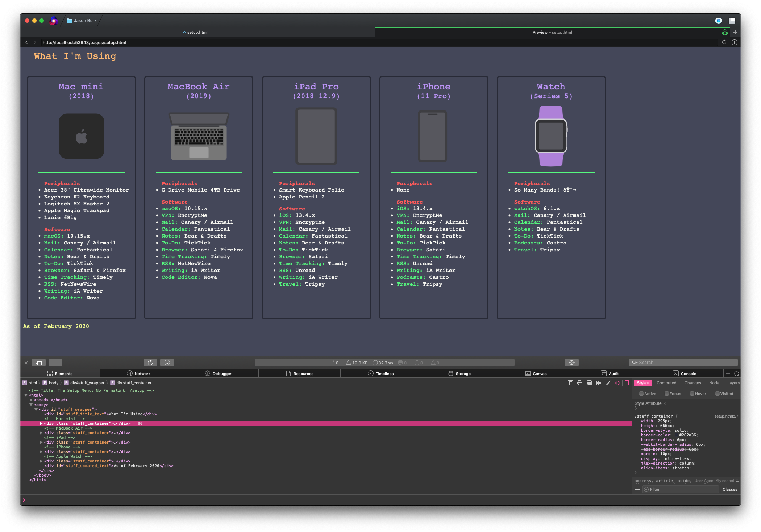The image size is (761, 532).
Task: Collapse the body element node
Action: pyautogui.click(x=31, y=405)
